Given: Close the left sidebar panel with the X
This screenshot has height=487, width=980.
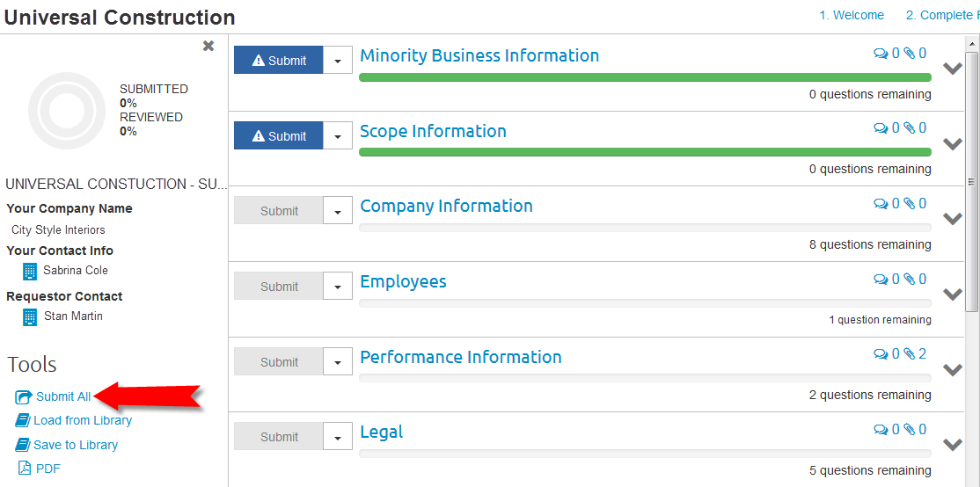Looking at the screenshot, I should coord(208,46).
